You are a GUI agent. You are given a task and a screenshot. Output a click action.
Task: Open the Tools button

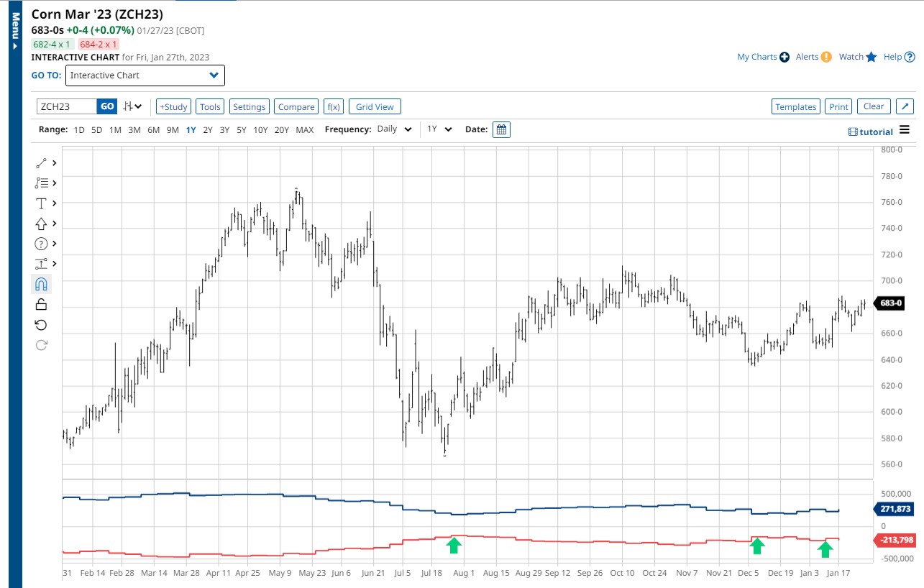(x=210, y=106)
